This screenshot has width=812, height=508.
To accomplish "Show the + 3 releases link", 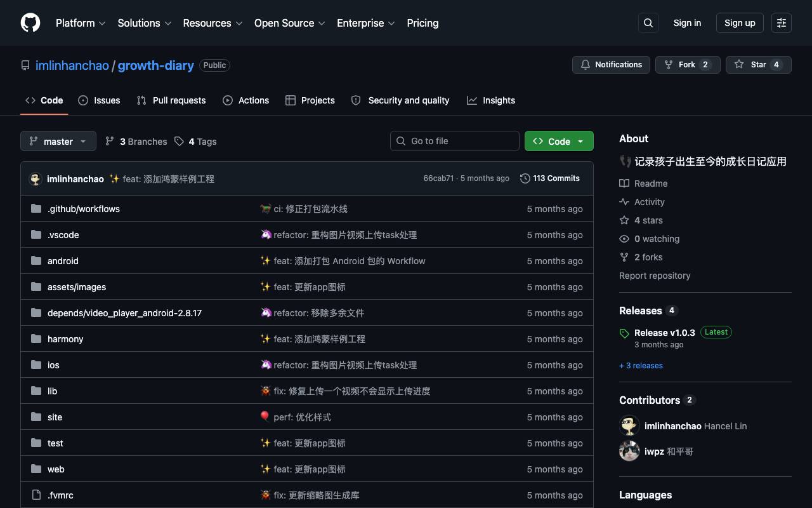I will (x=641, y=366).
